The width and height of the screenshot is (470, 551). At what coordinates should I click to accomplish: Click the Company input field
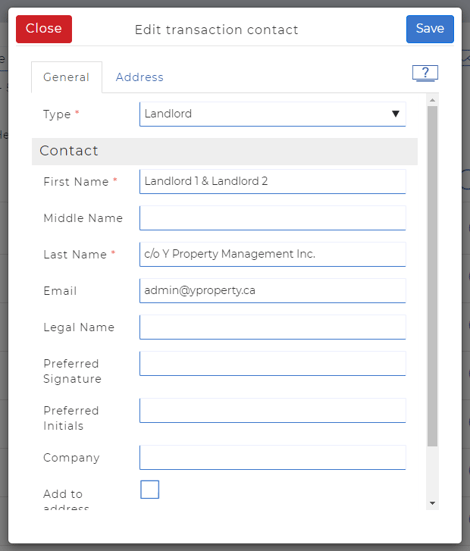tap(273, 458)
